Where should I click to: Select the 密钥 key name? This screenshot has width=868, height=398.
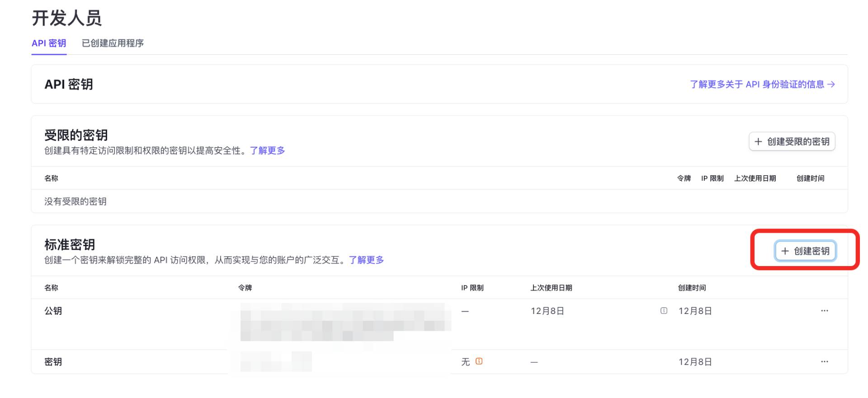53,362
